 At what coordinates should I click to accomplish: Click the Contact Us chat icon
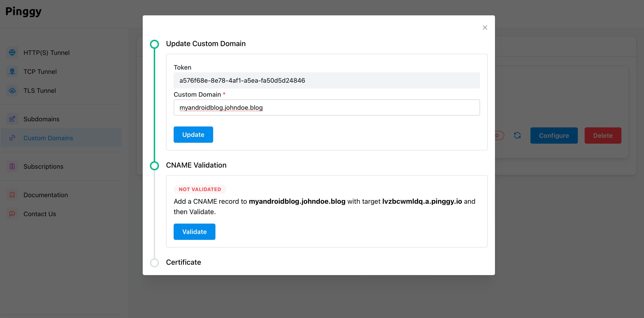tap(12, 214)
